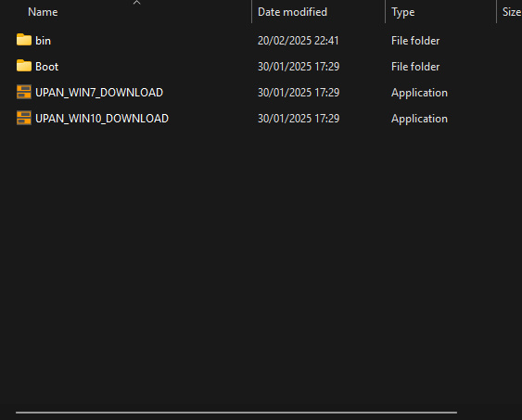Click the Boot folder's modified date
Image resolution: width=522 pixels, height=420 pixels.
tap(299, 67)
